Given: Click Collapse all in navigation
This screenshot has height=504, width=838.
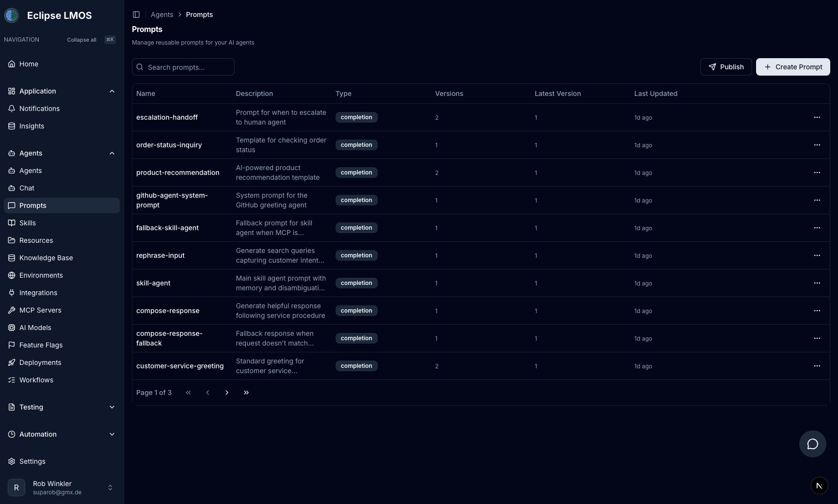Looking at the screenshot, I should pyautogui.click(x=81, y=40).
